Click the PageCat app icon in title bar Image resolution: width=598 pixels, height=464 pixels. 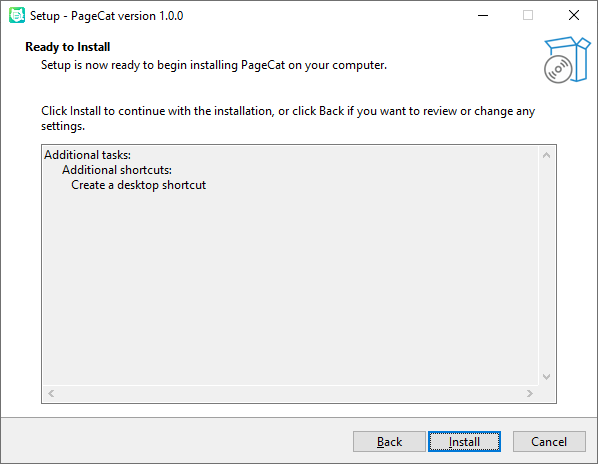[17, 16]
